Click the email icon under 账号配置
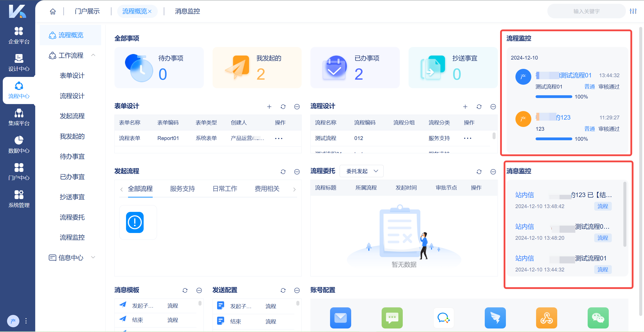The image size is (644, 332). tap(340, 318)
